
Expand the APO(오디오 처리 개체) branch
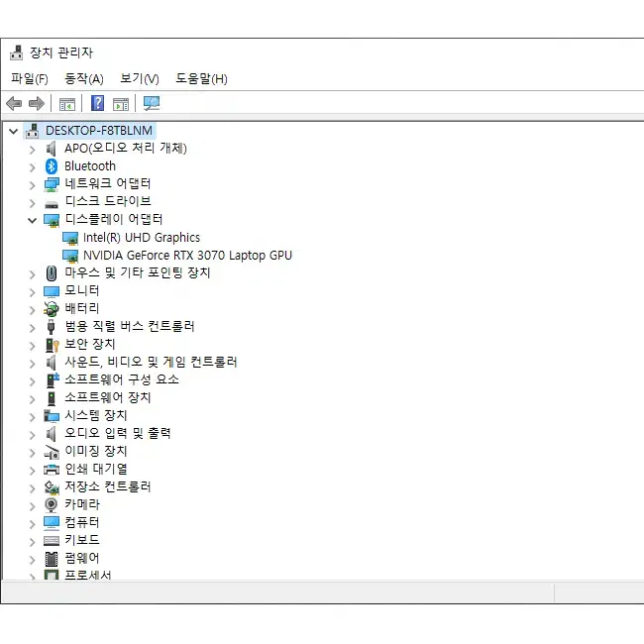coord(33,150)
